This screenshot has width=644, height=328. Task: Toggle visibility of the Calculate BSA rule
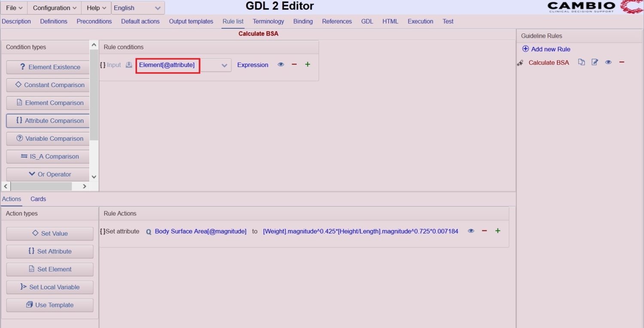pyautogui.click(x=608, y=62)
